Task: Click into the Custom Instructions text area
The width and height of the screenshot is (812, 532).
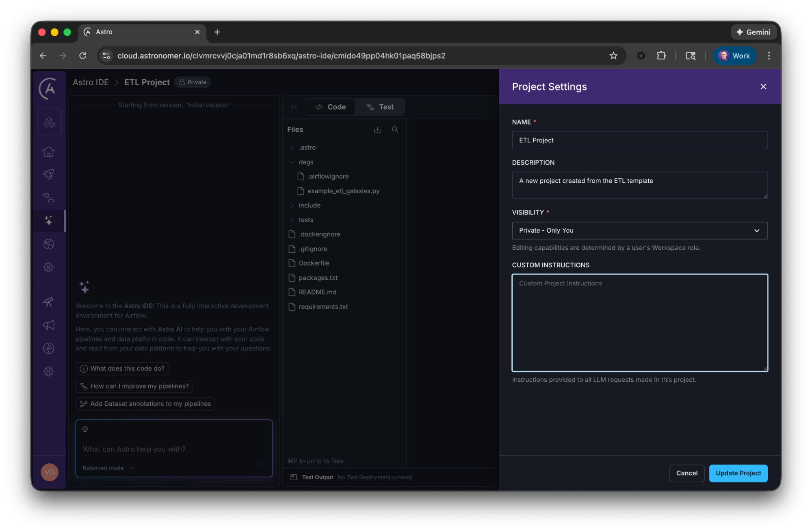Action: click(x=639, y=322)
